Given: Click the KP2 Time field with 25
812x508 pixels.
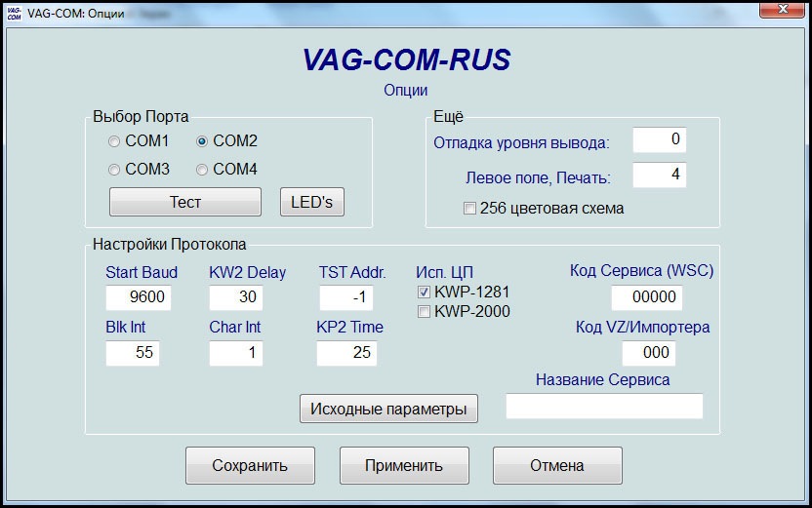Looking at the screenshot, I should (346, 353).
